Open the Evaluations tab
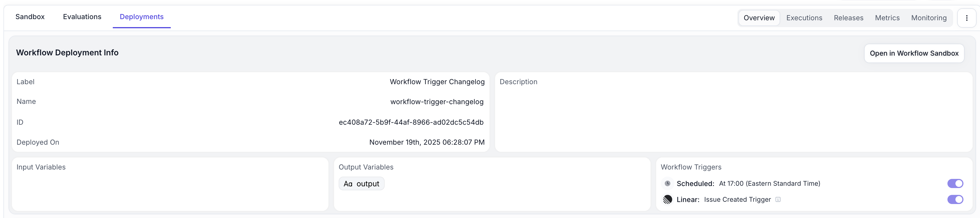The width and height of the screenshot is (980, 218). 82,17
